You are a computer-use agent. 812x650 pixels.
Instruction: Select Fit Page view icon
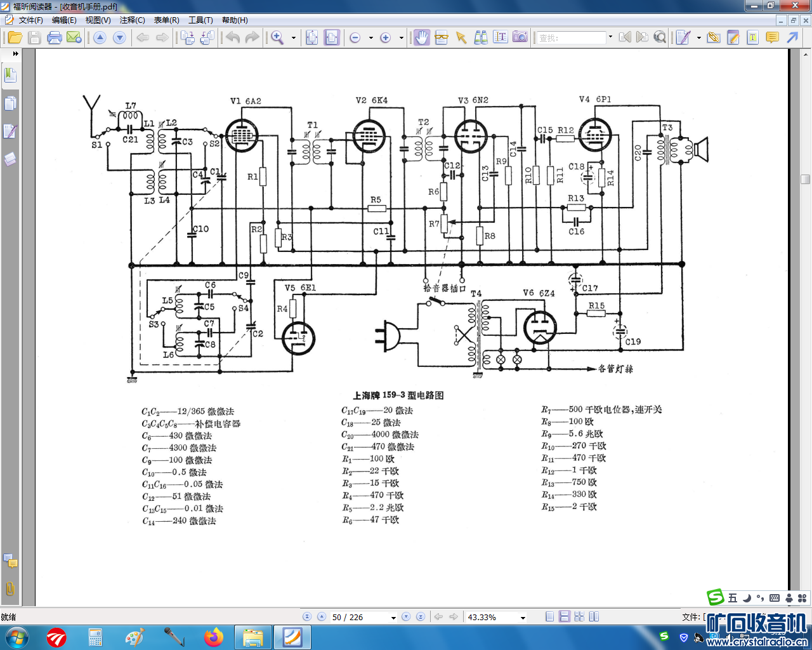coord(312,37)
